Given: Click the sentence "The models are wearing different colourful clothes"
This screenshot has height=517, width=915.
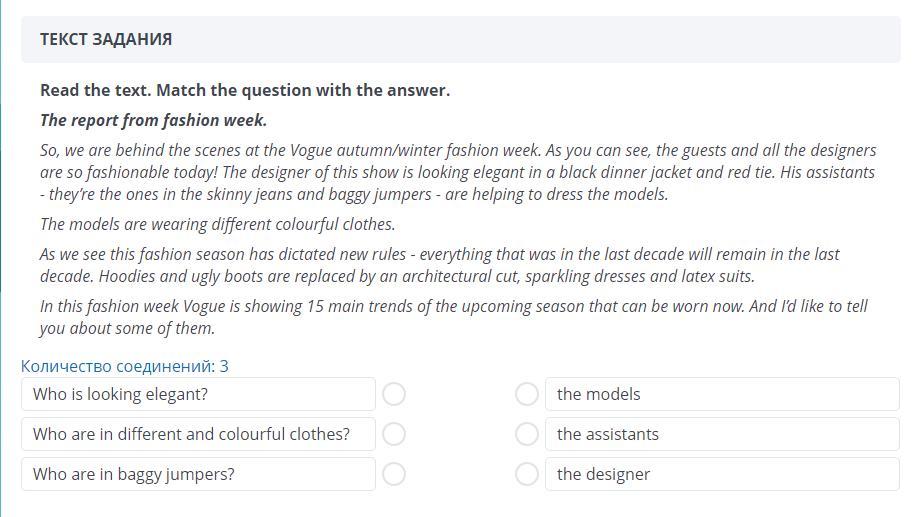Looking at the screenshot, I should (217, 224).
